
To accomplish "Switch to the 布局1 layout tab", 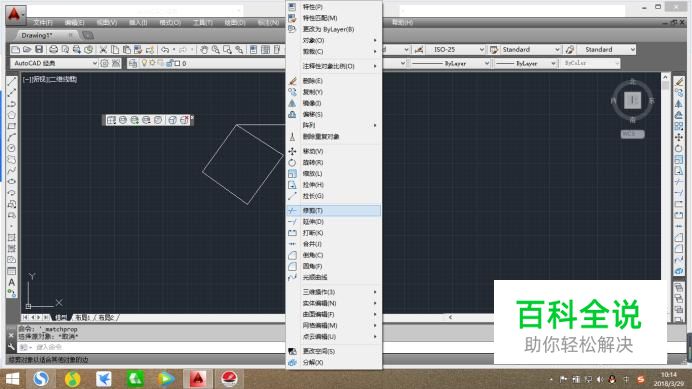I will [82, 317].
